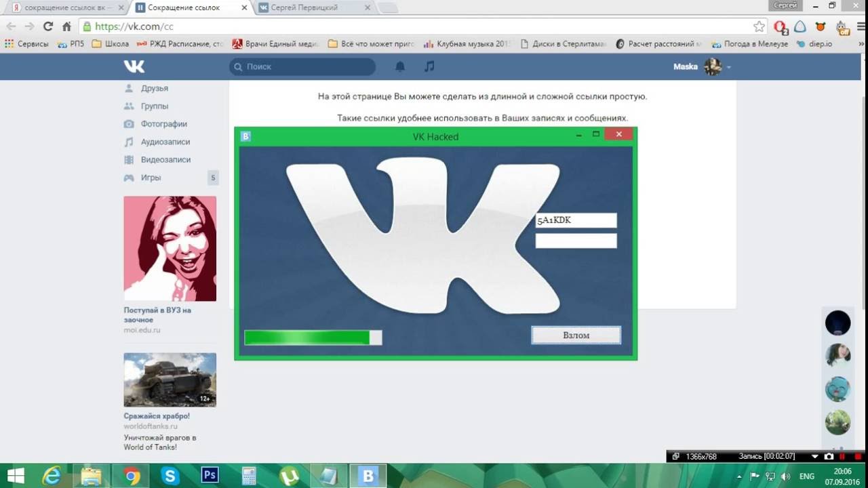The image size is (868, 488).
Task: Click the VK Hacked window title icon
Action: [x=245, y=136]
